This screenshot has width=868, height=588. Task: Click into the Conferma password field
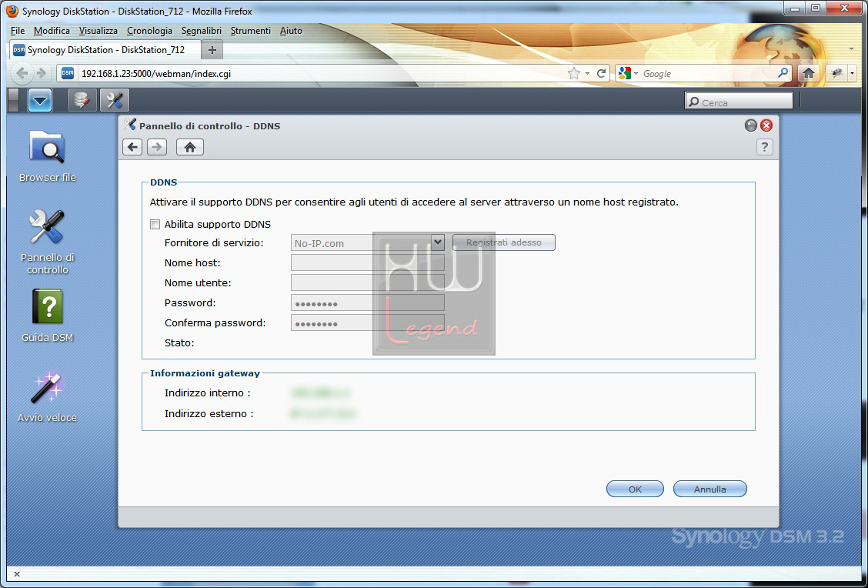368,322
